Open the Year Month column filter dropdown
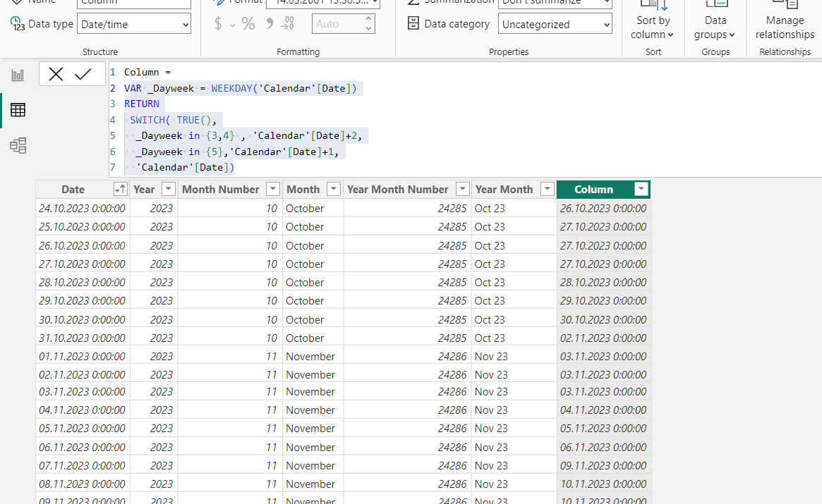 point(548,189)
